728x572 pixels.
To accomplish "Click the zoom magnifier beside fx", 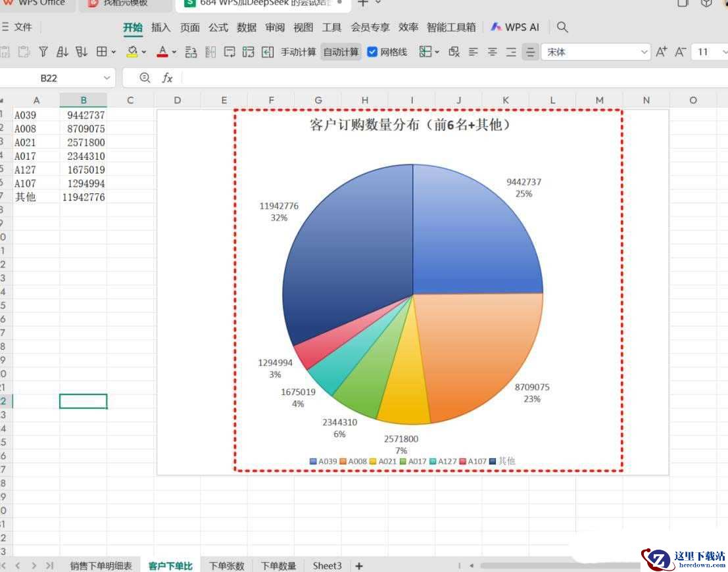I will 145,78.
